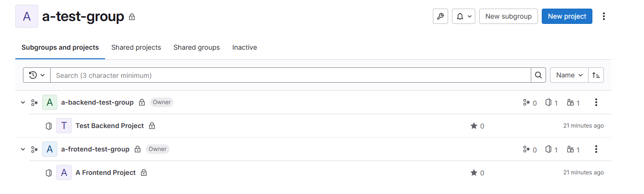Image resolution: width=644 pixels, height=194 pixels.
Task: Toggle the sort direction icon
Action: [596, 75]
